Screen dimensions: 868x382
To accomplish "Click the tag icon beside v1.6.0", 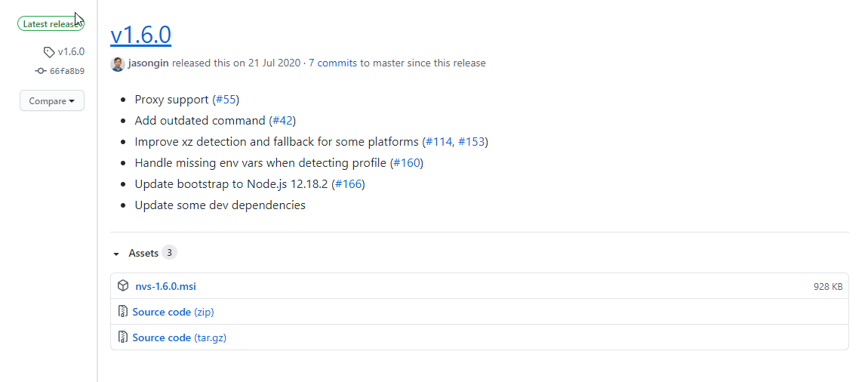I will tap(49, 52).
